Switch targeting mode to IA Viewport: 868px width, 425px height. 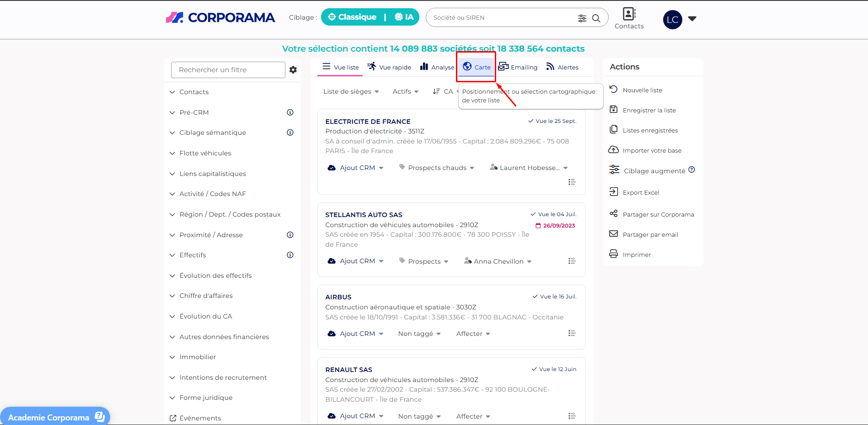pyautogui.click(x=404, y=17)
